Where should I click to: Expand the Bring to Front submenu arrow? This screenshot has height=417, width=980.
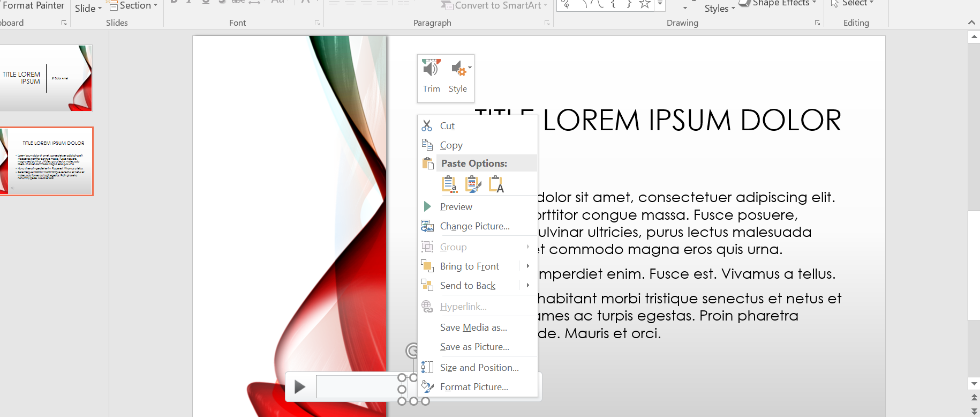pos(527,266)
